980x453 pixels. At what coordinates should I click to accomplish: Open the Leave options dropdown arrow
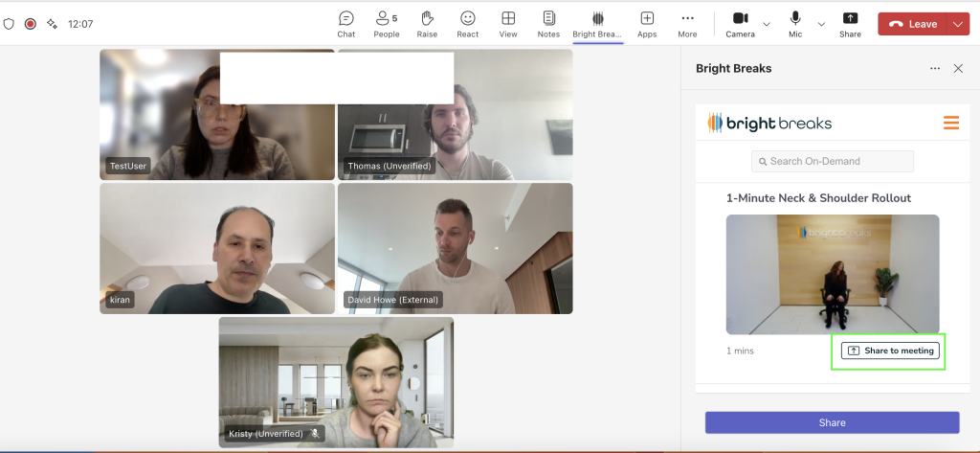click(x=959, y=24)
